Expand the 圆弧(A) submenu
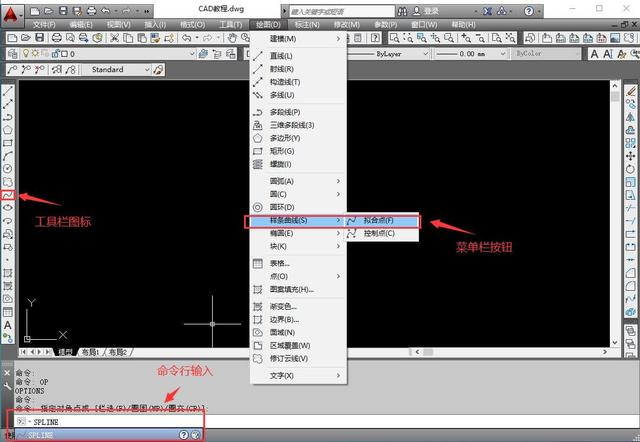 tap(298, 181)
